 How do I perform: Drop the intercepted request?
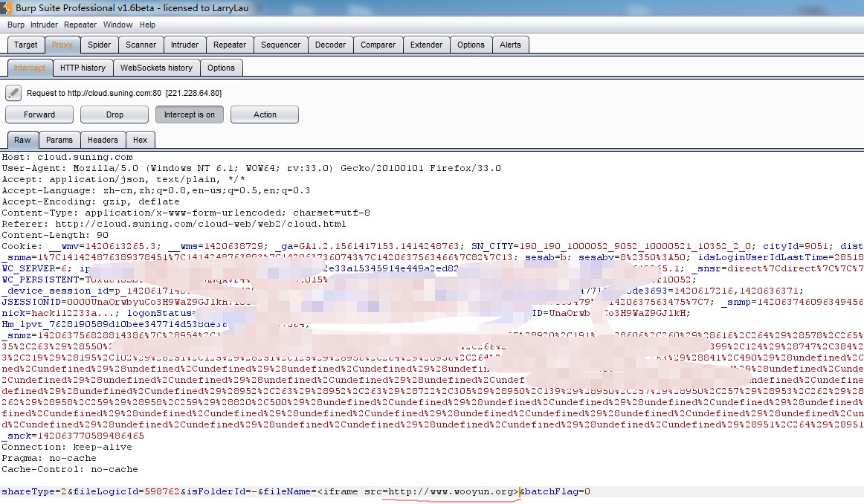click(x=115, y=114)
